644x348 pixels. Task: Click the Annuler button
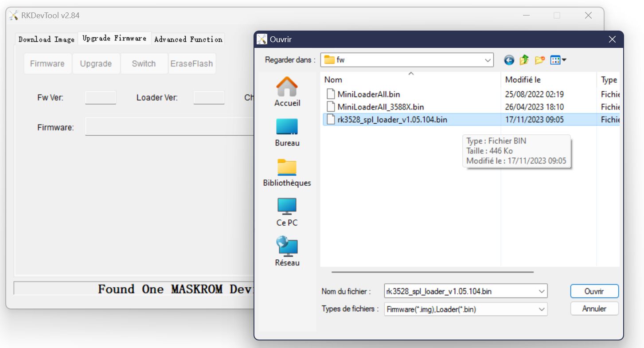coord(594,309)
